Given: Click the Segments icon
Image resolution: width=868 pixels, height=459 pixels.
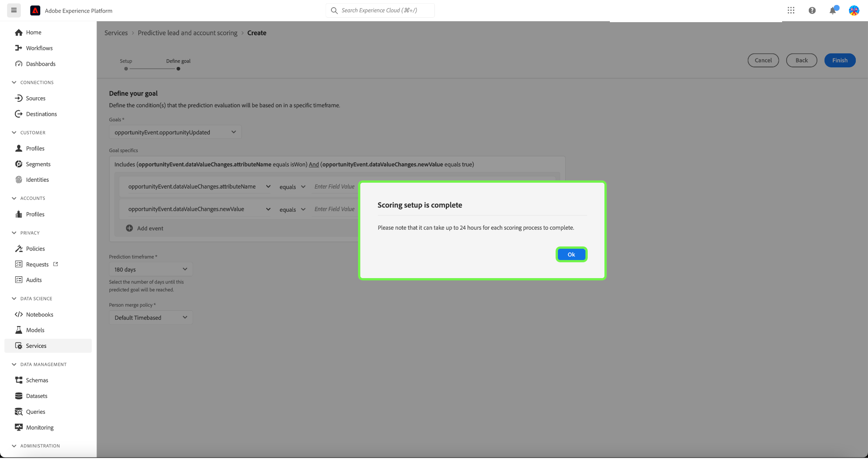Looking at the screenshot, I should point(19,164).
